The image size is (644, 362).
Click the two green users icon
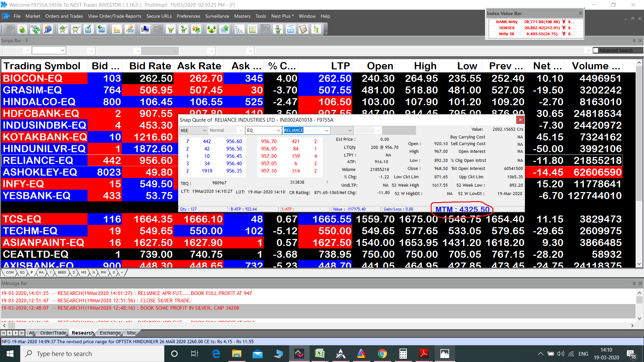[x=212, y=29]
